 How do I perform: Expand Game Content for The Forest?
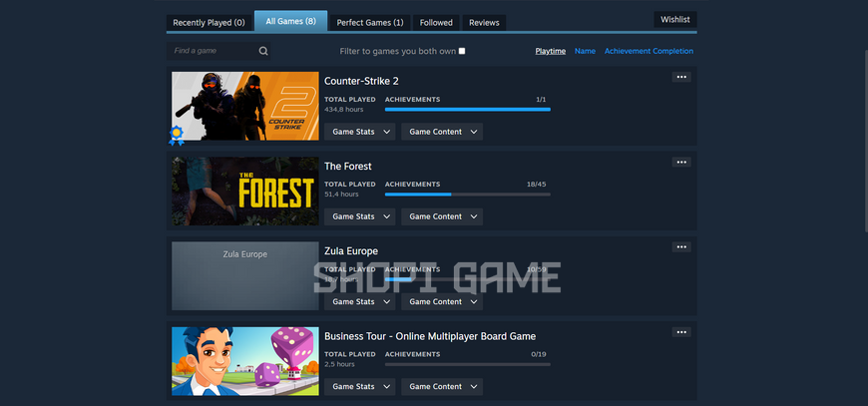click(x=442, y=216)
